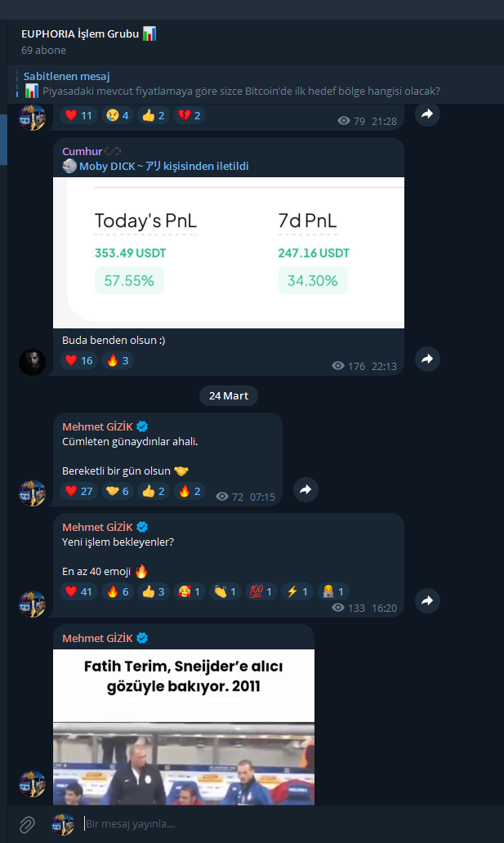Click Mehmet GIZİK's avatar beside the Fatih Terim video

[32, 783]
